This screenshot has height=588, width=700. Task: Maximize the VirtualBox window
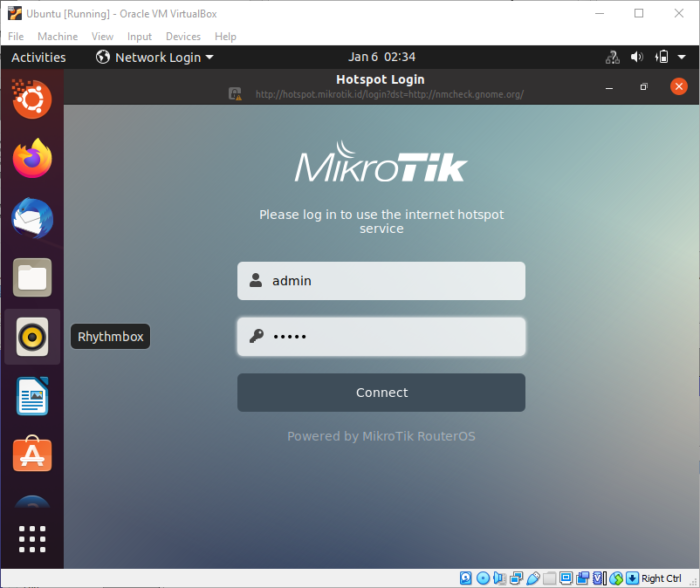click(639, 13)
